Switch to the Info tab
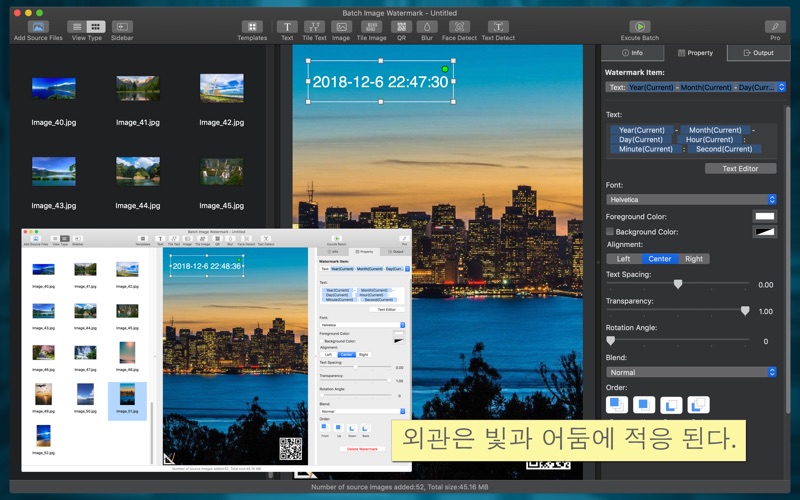This screenshot has width=800, height=500. 632,53
